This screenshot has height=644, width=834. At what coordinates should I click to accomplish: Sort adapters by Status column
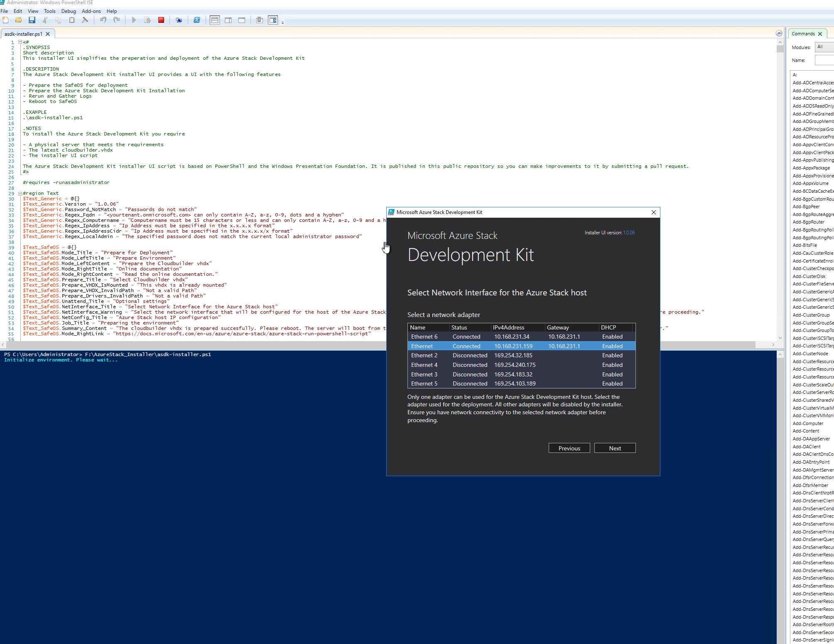tap(470, 327)
